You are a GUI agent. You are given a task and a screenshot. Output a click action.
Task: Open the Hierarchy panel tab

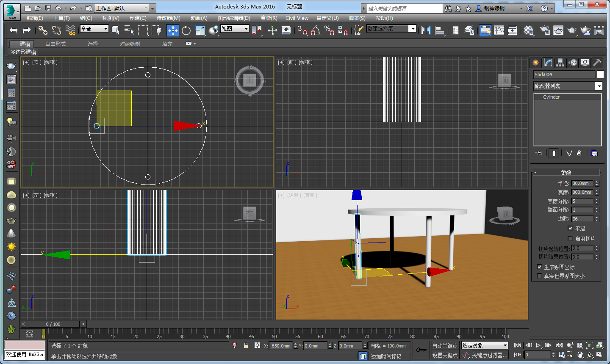point(560,63)
